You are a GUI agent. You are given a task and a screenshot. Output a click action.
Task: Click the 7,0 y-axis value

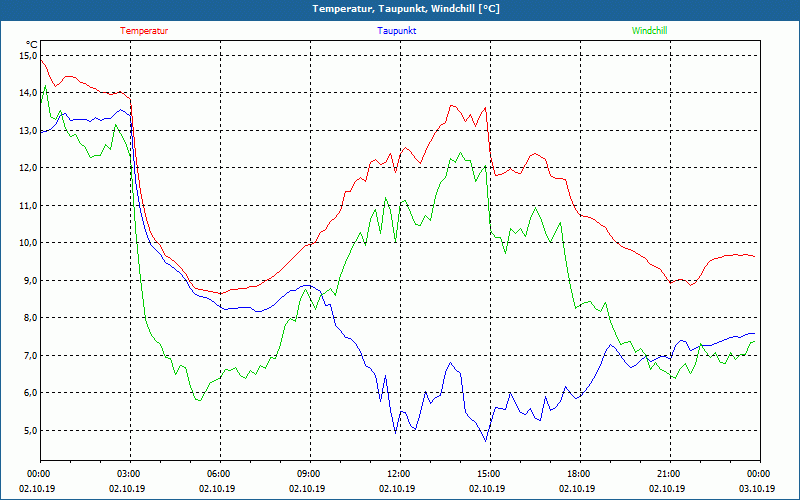coord(30,356)
